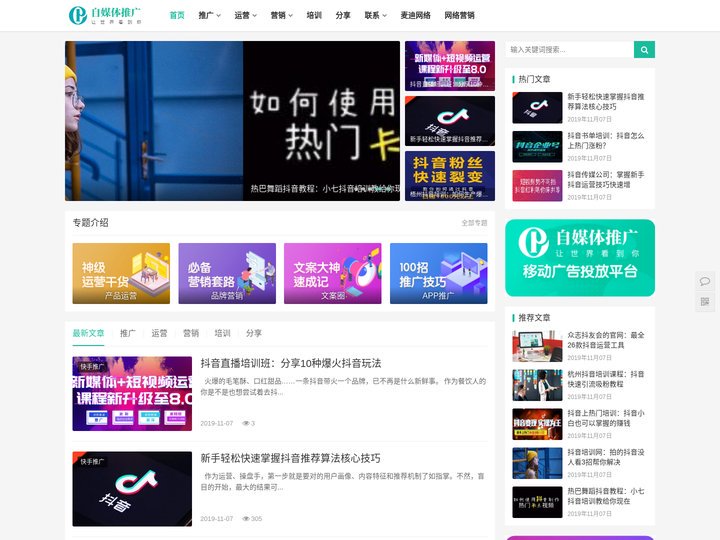Viewport: 720px width, 540px height.
Task: Open the main slider banner 如何使用热门
Action: (x=232, y=121)
